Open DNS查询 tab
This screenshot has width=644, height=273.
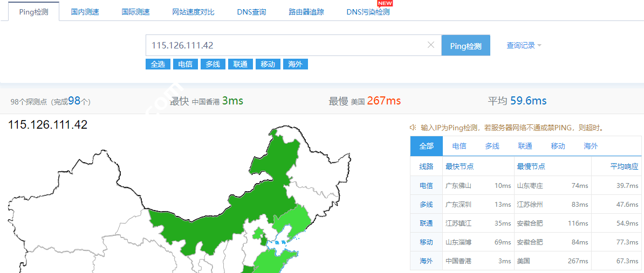pyautogui.click(x=251, y=12)
